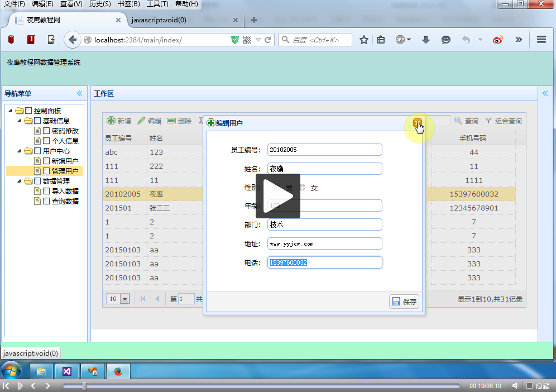Select the 女 radio button
The width and height of the screenshot is (556, 392).
tap(303, 188)
